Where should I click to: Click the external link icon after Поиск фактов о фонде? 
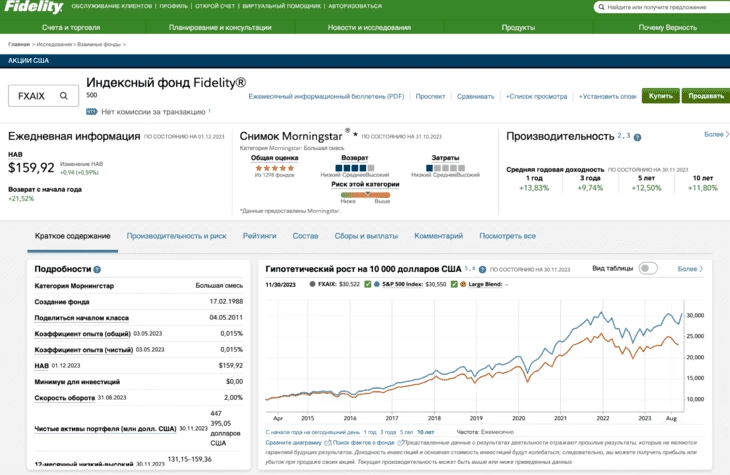(400, 443)
